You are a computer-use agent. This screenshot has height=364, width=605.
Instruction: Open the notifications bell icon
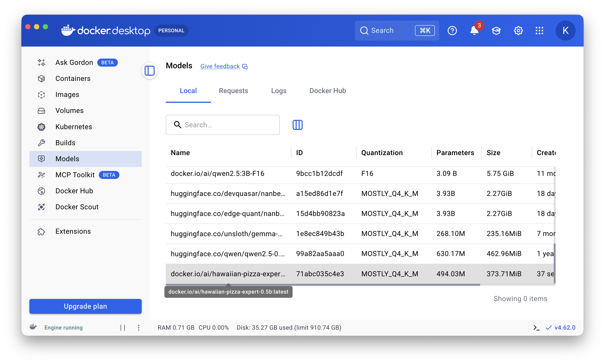(474, 31)
